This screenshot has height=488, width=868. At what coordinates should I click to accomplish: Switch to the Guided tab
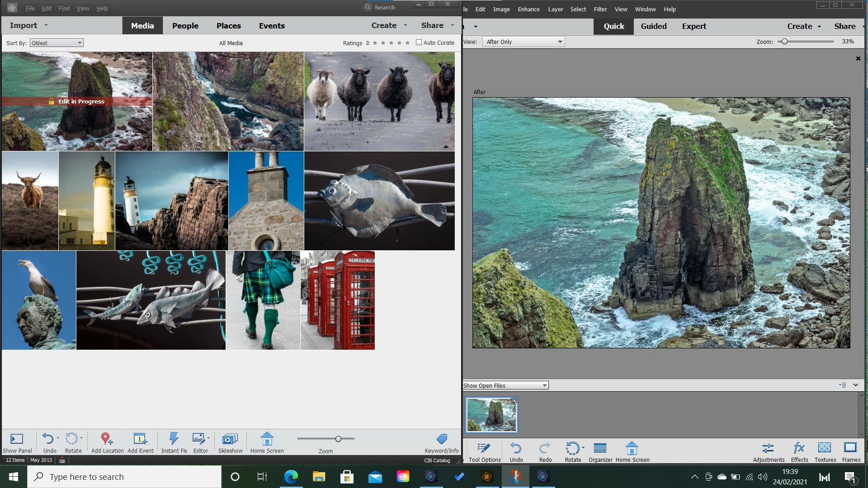point(653,26)
